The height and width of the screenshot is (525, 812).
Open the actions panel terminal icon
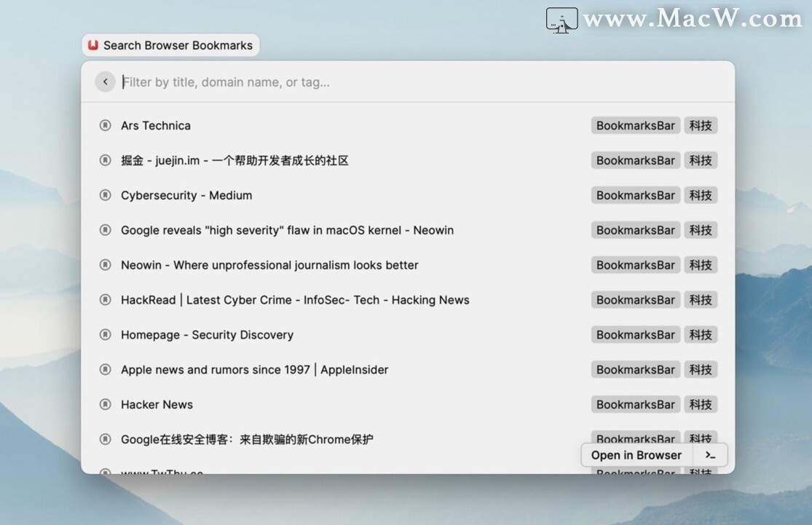coord(710,455)
